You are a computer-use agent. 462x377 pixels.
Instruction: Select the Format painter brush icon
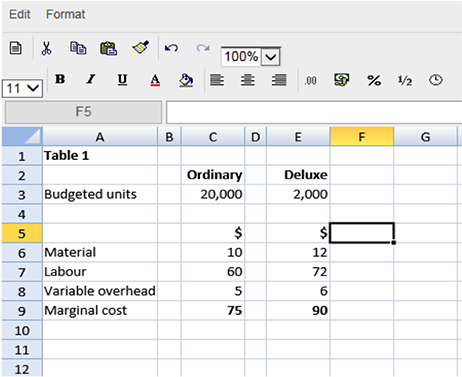coord(140,48)
